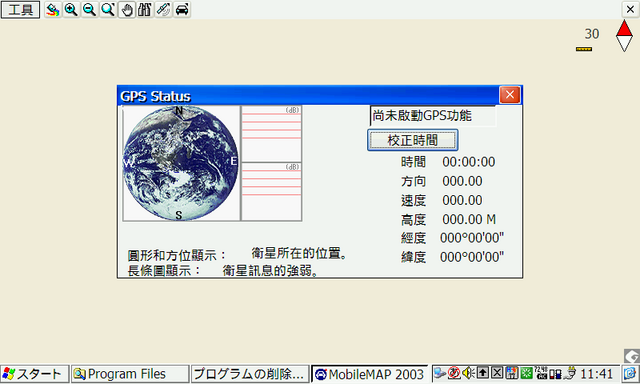Click the AC power plug tray icon

[x=570, y=373]
